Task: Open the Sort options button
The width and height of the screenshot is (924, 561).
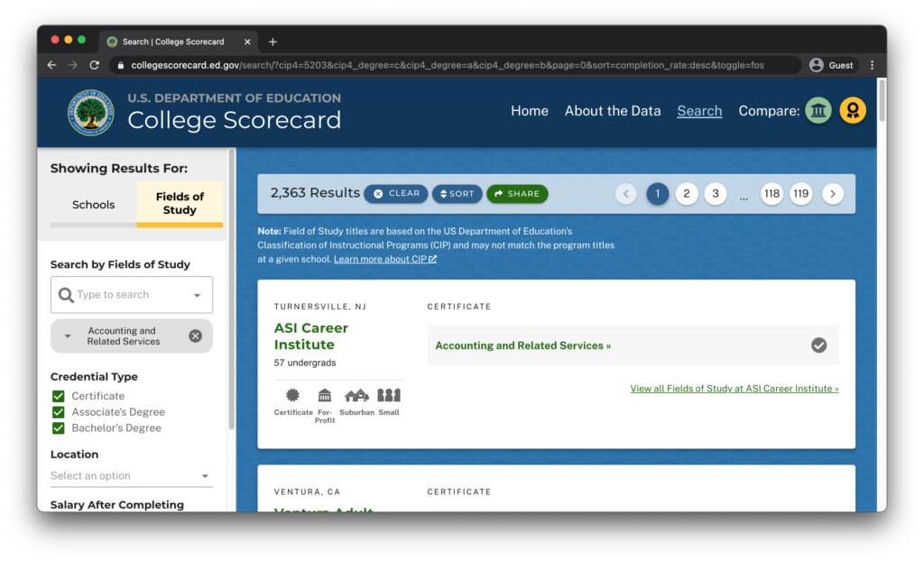Action: [x=457, y=194]
